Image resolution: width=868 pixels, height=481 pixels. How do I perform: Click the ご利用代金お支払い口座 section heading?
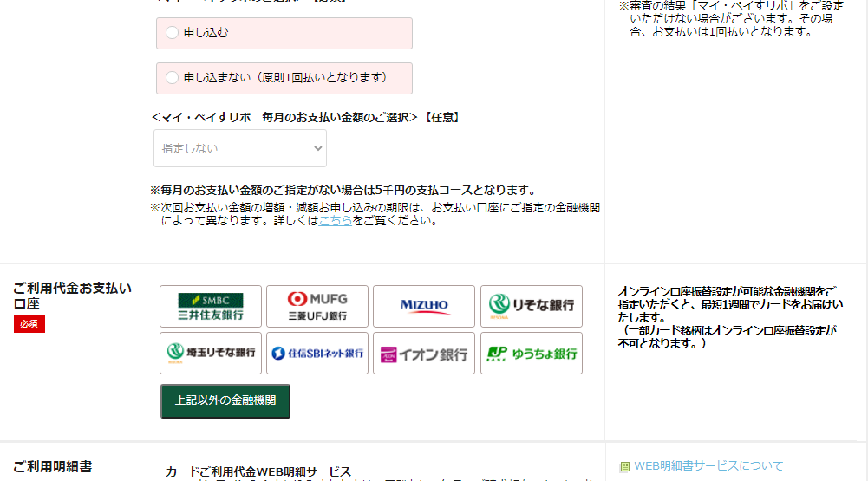[72, 296]
